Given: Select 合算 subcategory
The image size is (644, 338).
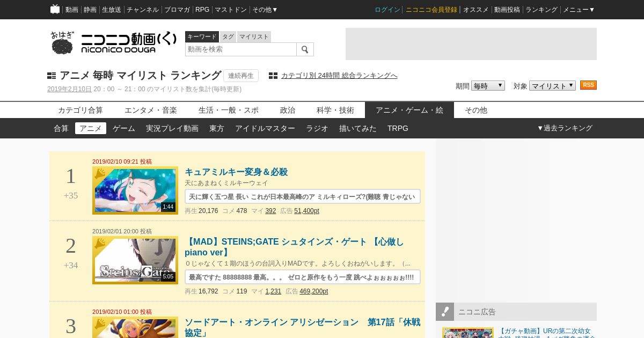Looking at the screenshot, I should coord(61,128).
